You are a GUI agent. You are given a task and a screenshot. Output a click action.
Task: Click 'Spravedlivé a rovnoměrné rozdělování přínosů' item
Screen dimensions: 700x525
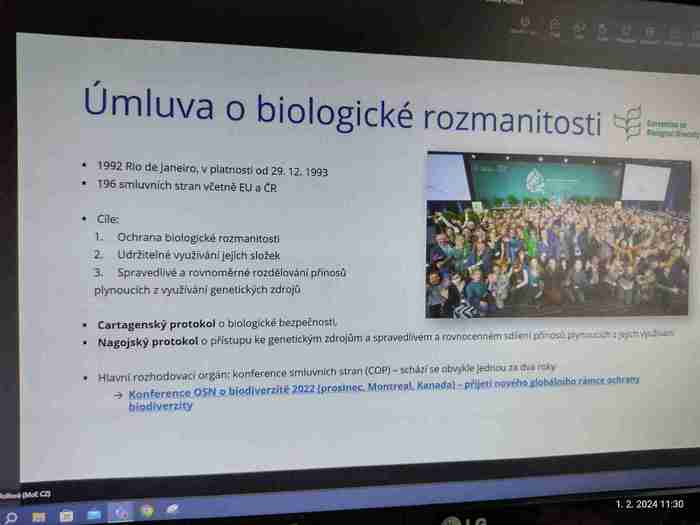tap(232, 272)
